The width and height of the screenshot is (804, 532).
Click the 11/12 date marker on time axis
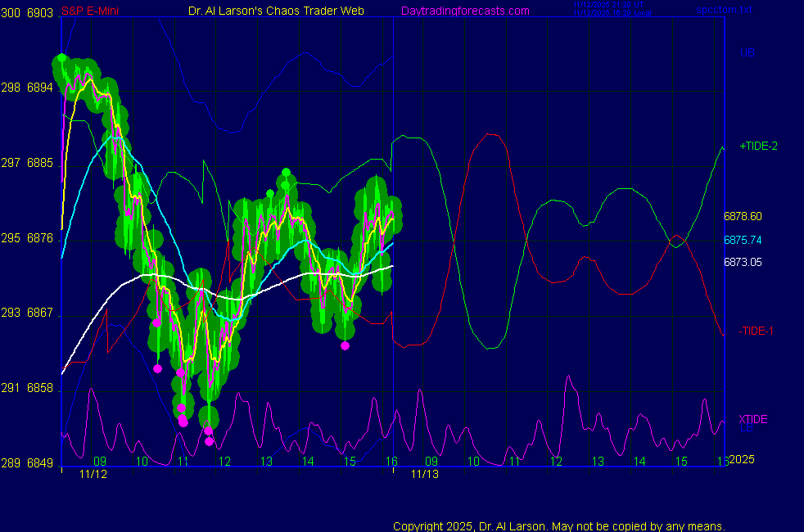pos(93,474)
